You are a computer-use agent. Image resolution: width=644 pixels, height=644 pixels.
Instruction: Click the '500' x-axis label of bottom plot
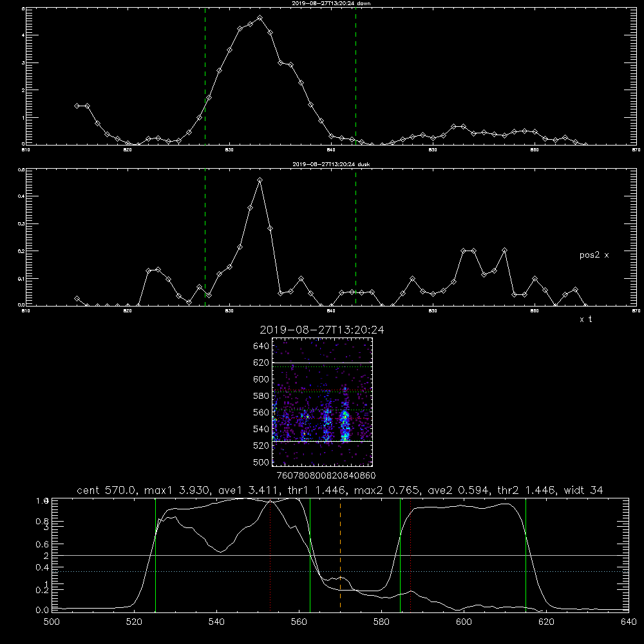(52, 622)
